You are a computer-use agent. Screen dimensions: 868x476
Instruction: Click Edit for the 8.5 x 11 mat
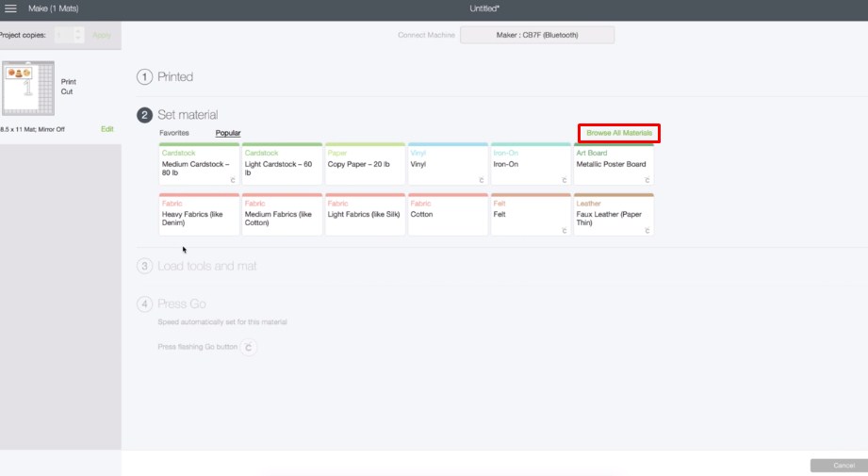[106, 129]
